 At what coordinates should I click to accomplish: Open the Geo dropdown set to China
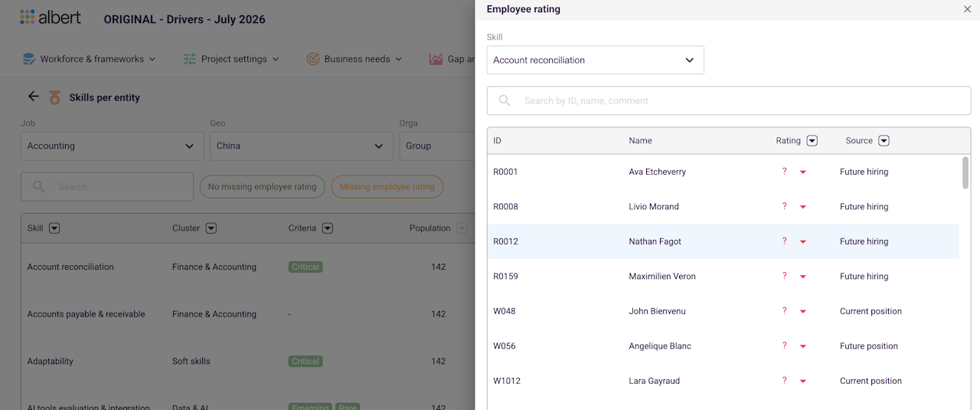(301, 146)
